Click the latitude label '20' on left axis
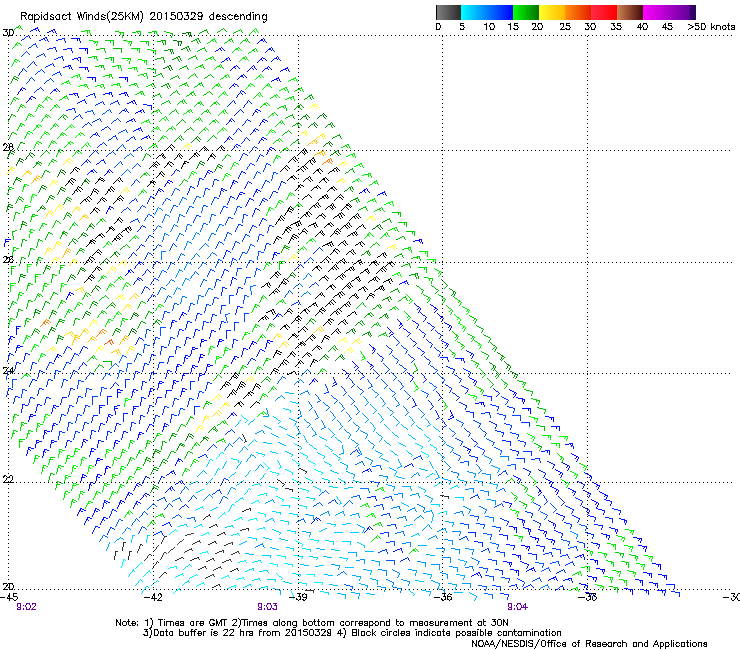 click(x=8, y=586)
